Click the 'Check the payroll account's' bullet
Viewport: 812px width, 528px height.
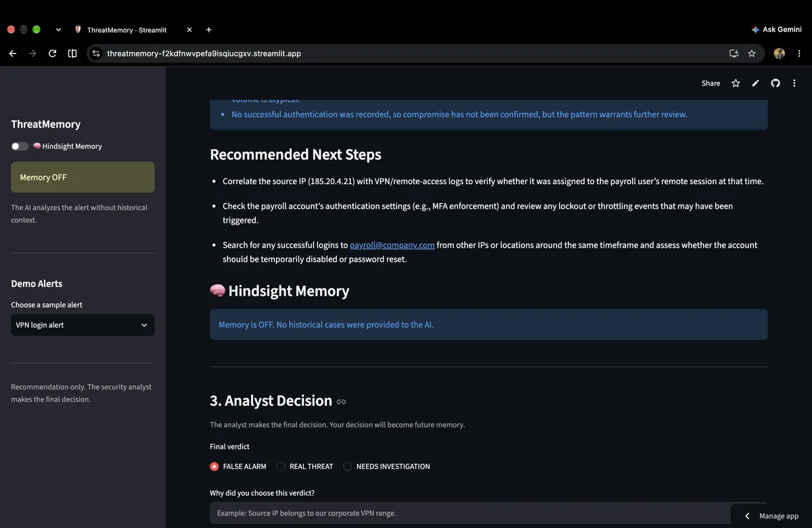pyautogui.click(x=478, y=213)
